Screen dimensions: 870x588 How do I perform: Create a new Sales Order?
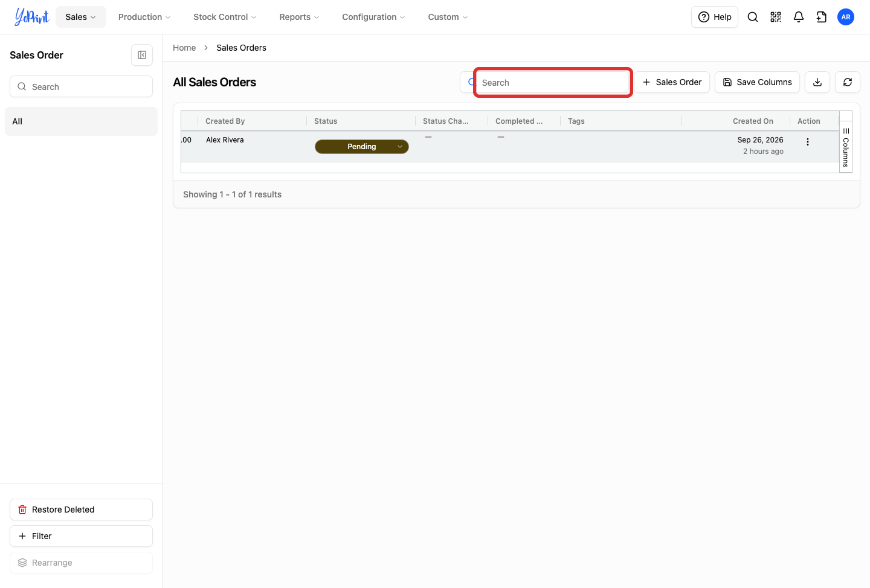click(672, 82)
